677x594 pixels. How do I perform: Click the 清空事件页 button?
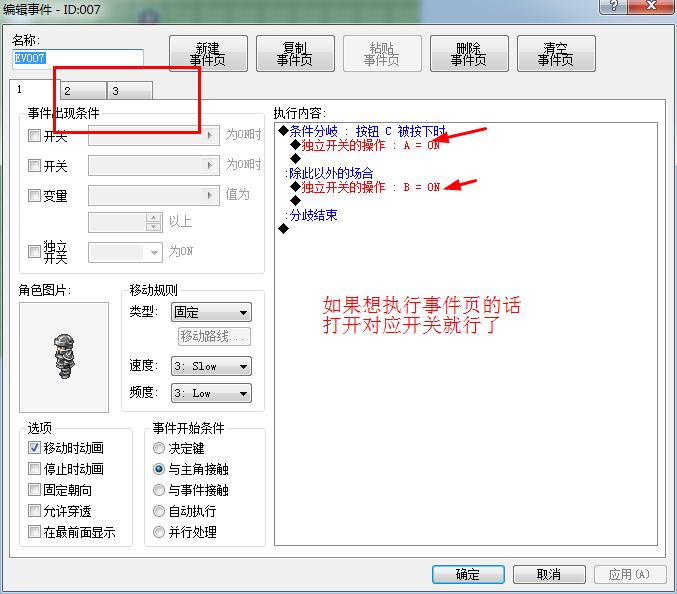(556, 54)
